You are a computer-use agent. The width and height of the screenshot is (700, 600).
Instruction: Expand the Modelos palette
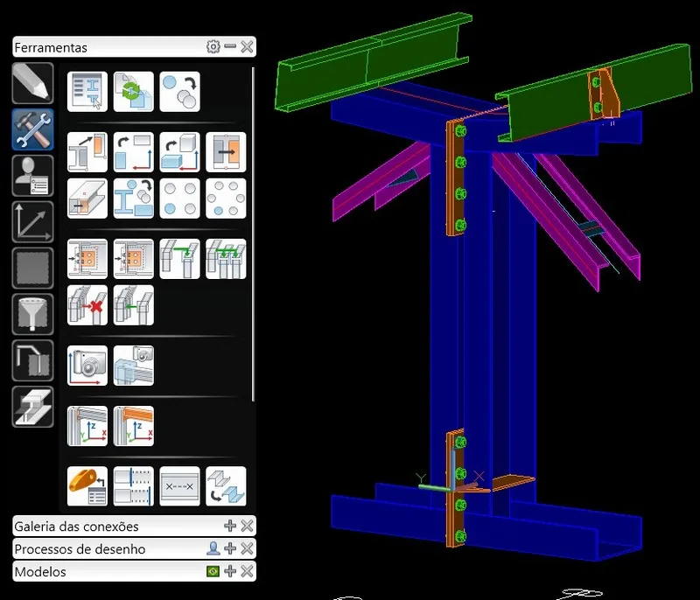click(x=230, y=571)
